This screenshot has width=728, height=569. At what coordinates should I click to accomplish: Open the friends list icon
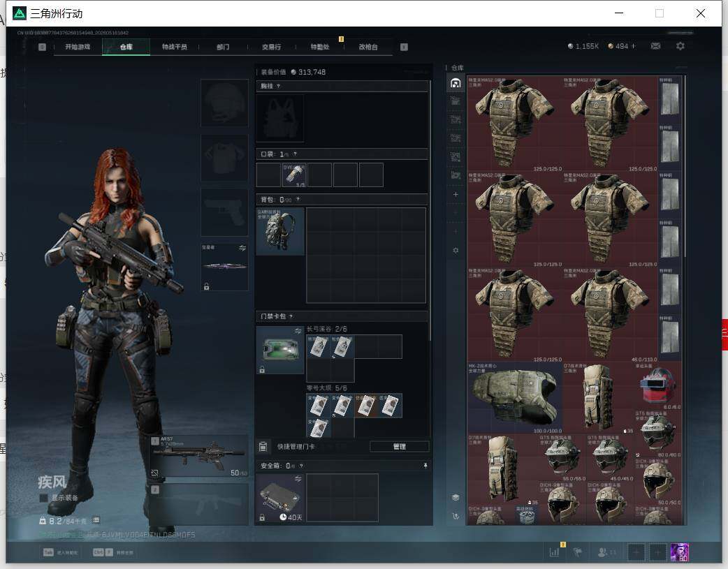[x=607, y=552]
